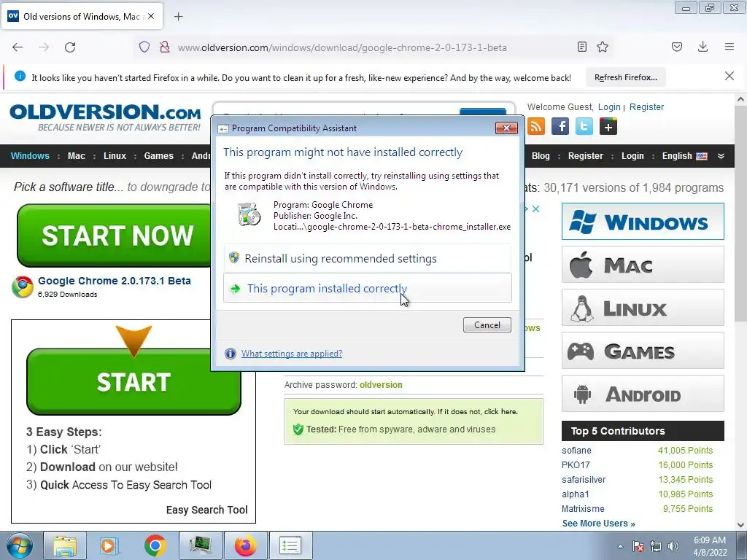This screenshot has width=747, height=560.
Task: Click the insecure connection padlock icon
Action: (x=165, y=47)
